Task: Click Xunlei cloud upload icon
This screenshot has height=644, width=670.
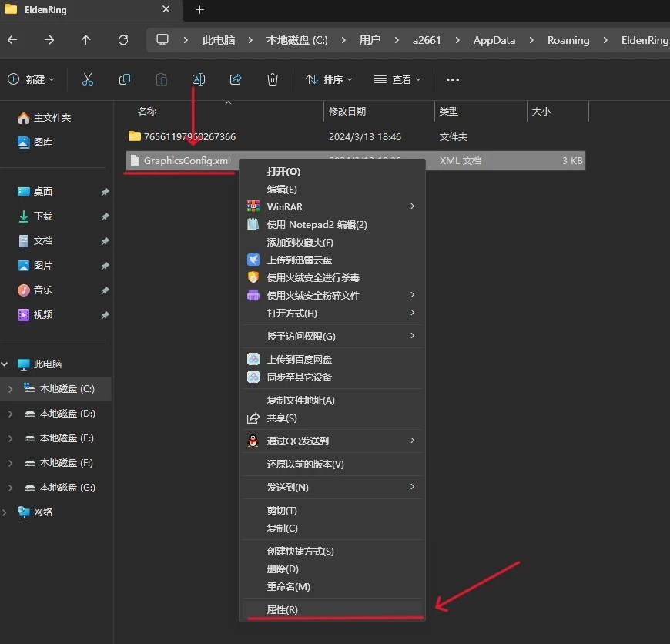Action: (253, 260)
